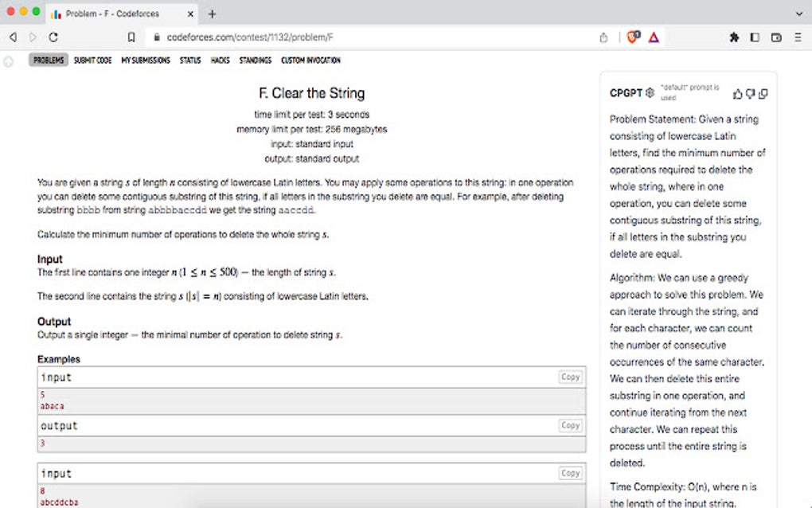
Task: Open the extensions puzzle icon
Action: pos(734,37)
